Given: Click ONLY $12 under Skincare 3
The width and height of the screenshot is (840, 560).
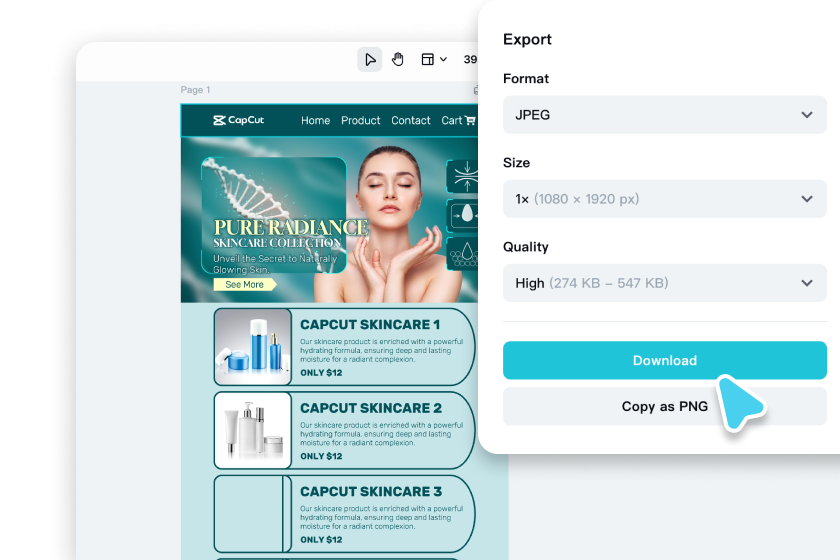Looking at the screenshot, I should point(321,540).
